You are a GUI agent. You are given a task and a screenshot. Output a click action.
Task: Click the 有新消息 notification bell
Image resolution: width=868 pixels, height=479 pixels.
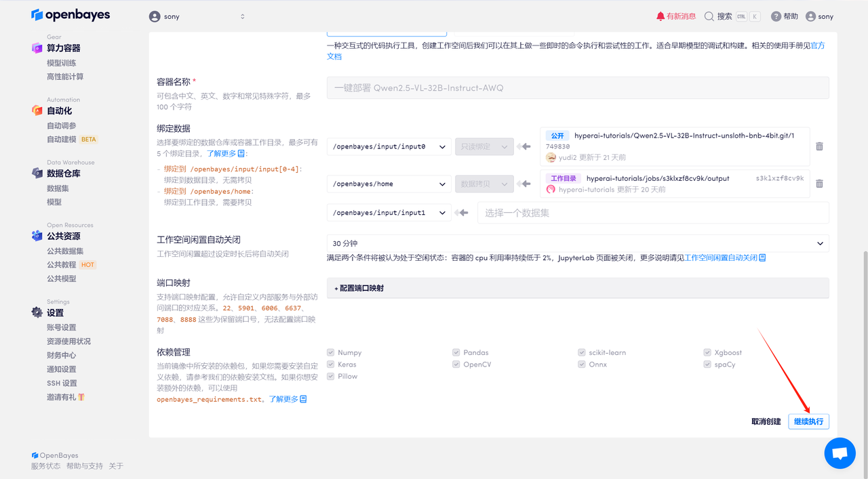(x=660, y=16)
